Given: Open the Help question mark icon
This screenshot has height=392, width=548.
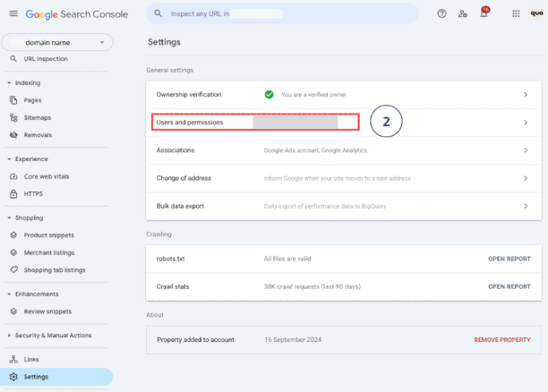Looking at the screenshot, I should [x=441, y=13].
